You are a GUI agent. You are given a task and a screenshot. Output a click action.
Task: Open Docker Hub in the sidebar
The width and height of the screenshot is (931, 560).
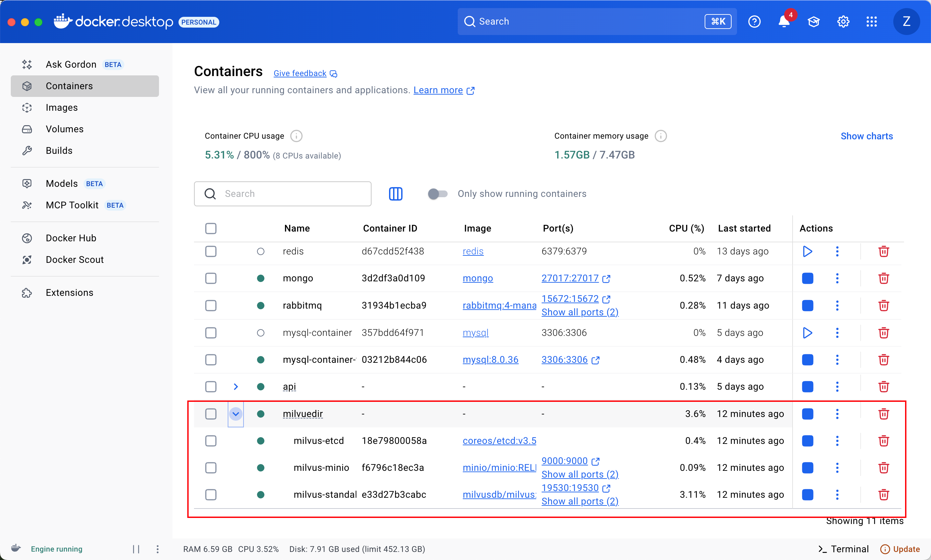pyautogui.click(x=85, y=238)
